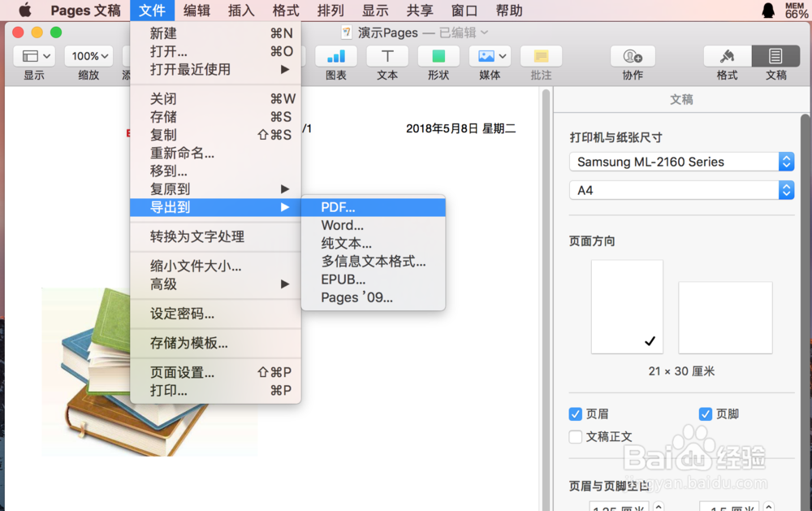The width and height of the screenshot is (812, 511).
Task: Choose PDF from the 导出到 submenu
Action: tap(339, 207)
